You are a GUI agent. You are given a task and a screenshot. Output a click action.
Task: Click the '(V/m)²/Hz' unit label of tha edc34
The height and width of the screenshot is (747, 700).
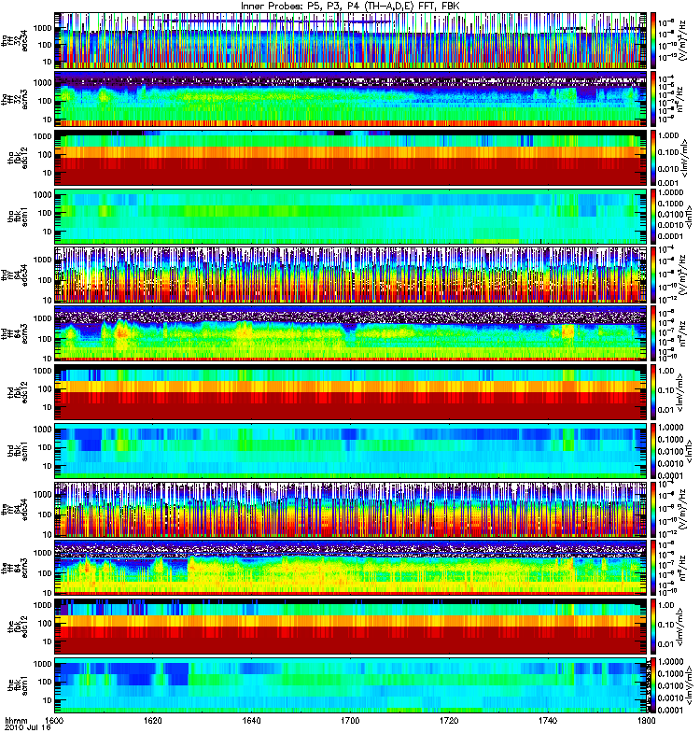[682, 40]
